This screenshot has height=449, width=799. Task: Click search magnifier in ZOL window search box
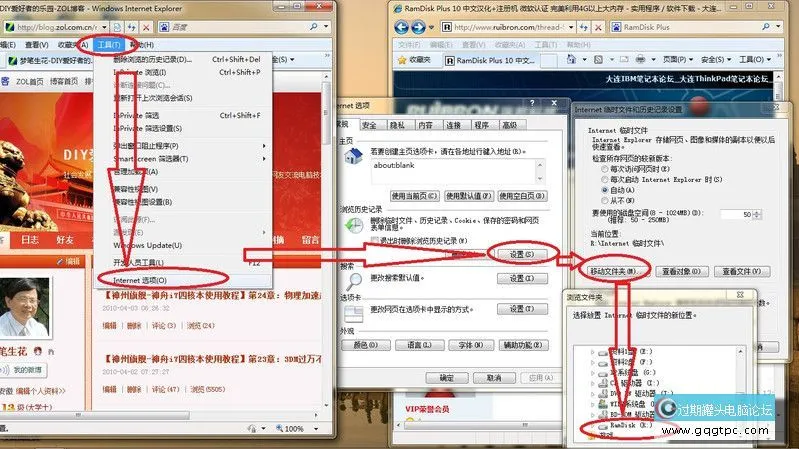313,27
